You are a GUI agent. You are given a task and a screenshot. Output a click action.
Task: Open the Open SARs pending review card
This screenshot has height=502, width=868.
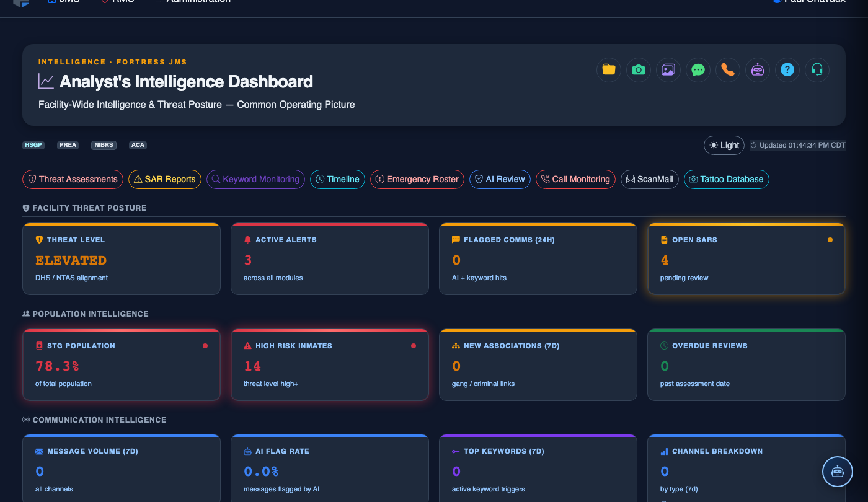[746, 259]
